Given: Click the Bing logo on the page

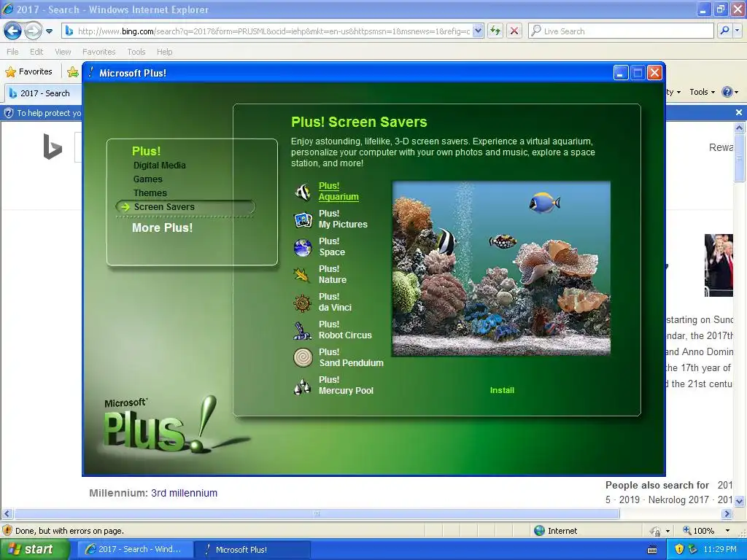Looking at the screenshot, I should pyautogui.click(x=53, y=147).
